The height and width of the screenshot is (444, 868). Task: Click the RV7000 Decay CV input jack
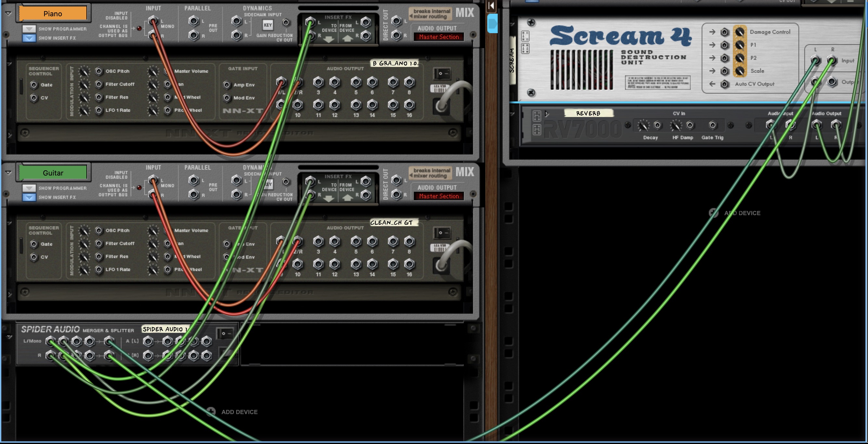657,125
